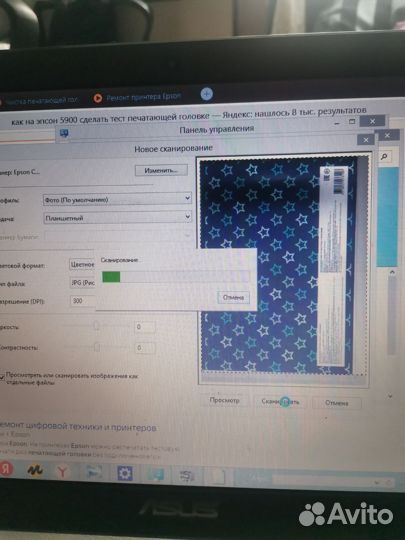The width and height of the screenshot is (405, 540).
Task: Open the file type dropdown showing JPG
Action: tap(82, 282)
